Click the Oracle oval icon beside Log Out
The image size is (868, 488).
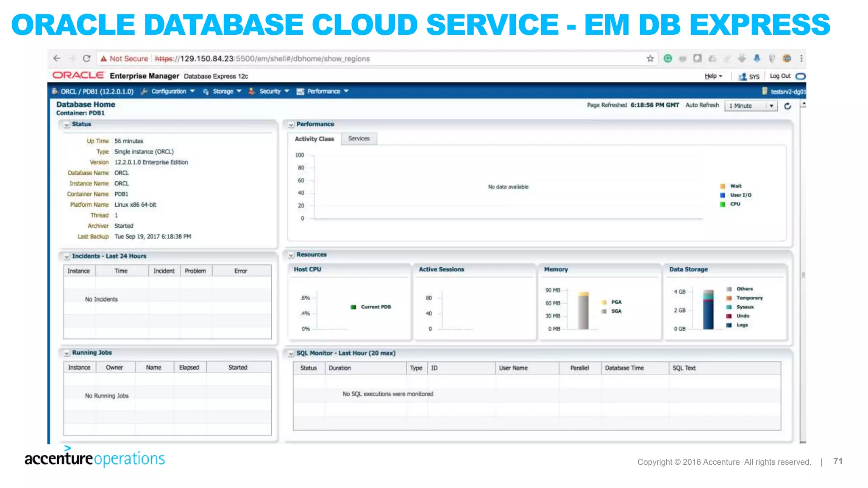click(x=800, y=76)
